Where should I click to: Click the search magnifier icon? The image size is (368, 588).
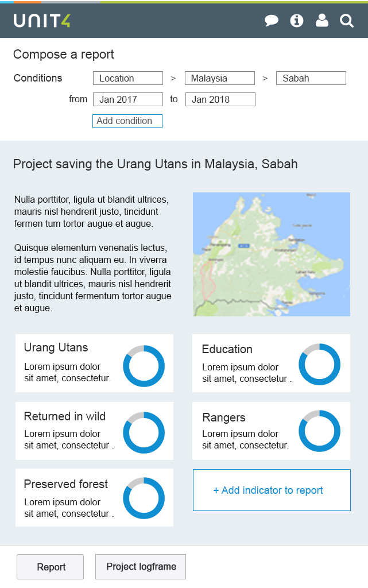(347, 21)
